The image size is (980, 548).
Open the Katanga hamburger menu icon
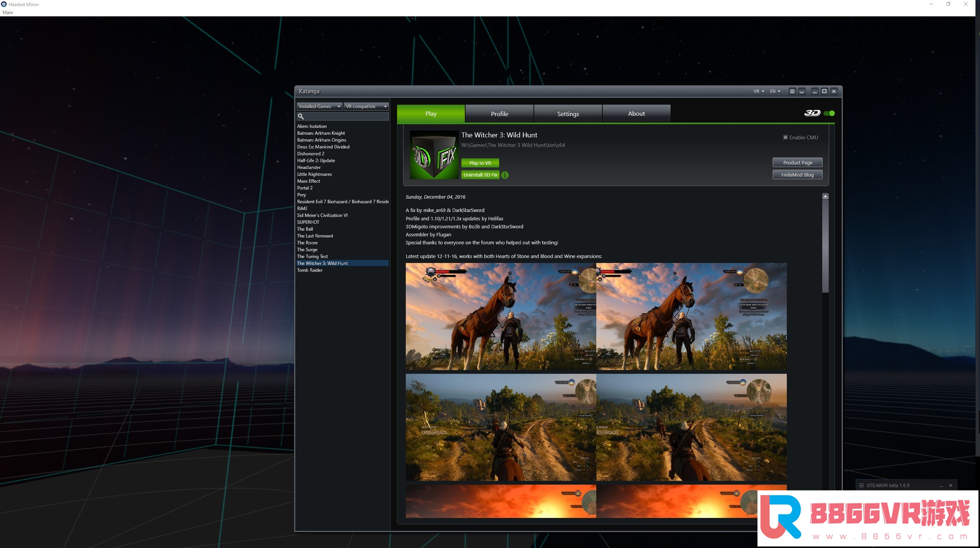tap(792, 91)
